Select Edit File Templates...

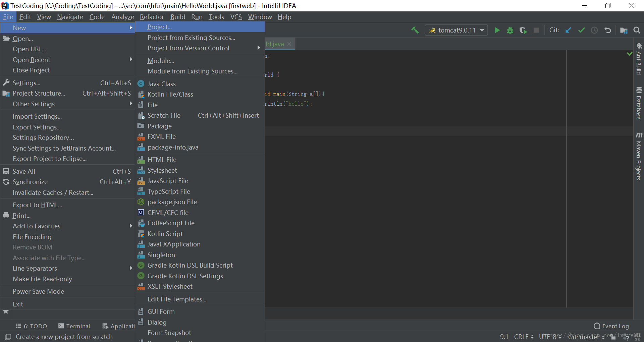coord(200,299)
